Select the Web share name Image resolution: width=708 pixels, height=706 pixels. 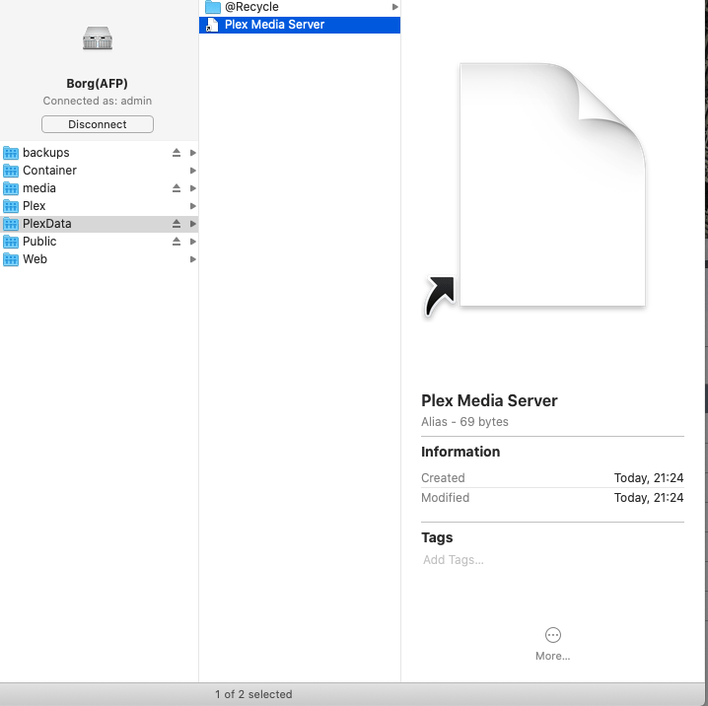click(x=35, y=259)
